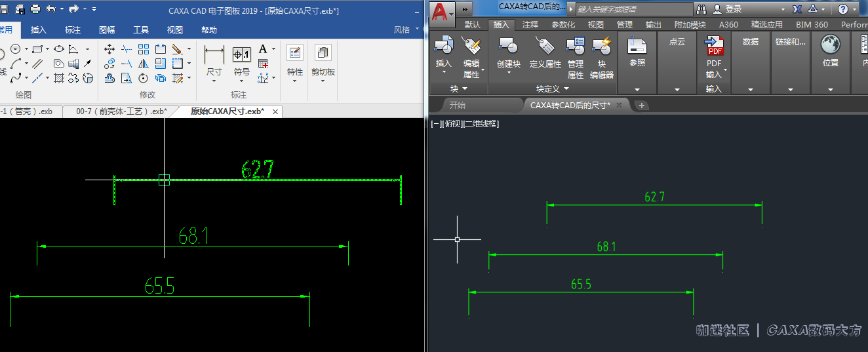
Task: Open the AutoCAD 注释 ribbon tab
Action: [x=530, y=25]
